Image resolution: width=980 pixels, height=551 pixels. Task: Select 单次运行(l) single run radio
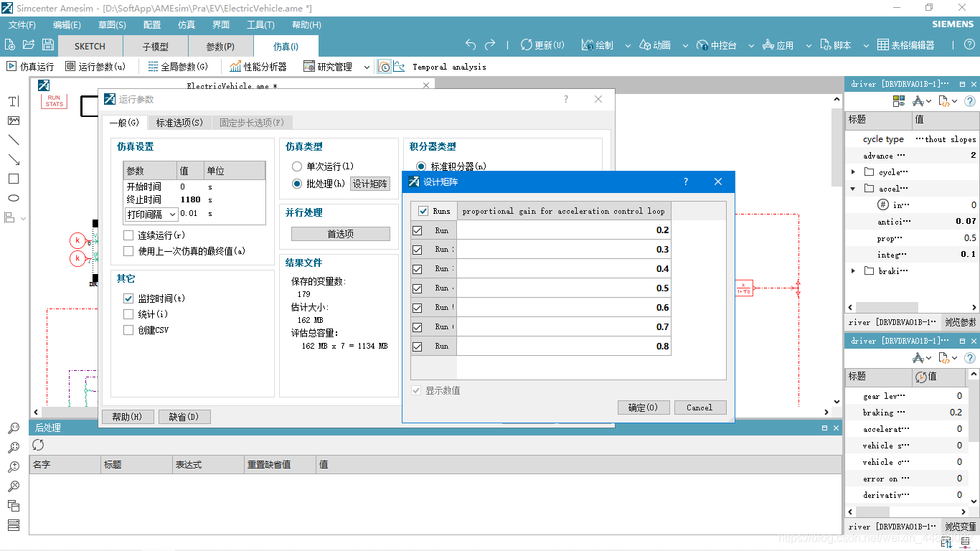(x=297, y=166)
